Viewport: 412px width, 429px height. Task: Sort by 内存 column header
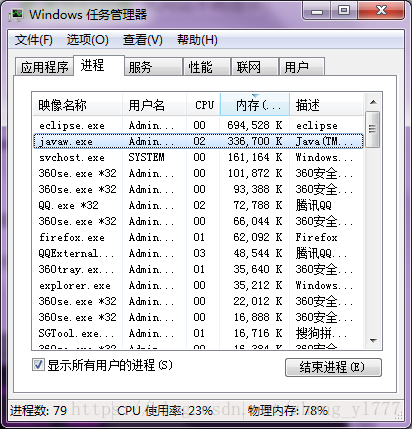click(255, 105)
